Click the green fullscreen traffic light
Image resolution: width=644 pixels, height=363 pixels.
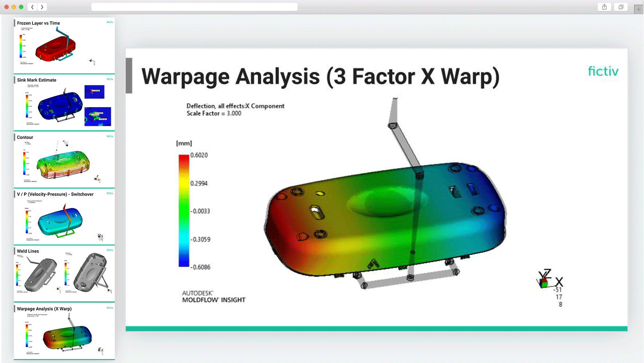click(x=22, y=6)
